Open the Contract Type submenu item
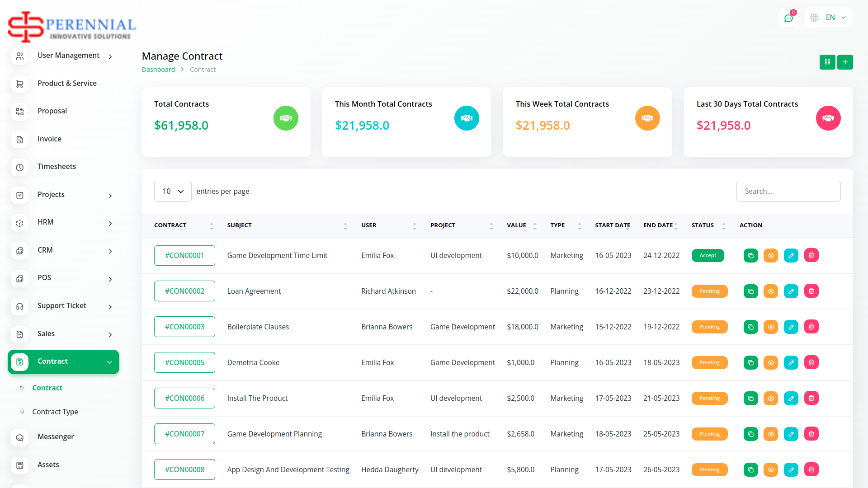Screen dimensions: 868x488 click(55, 412)
